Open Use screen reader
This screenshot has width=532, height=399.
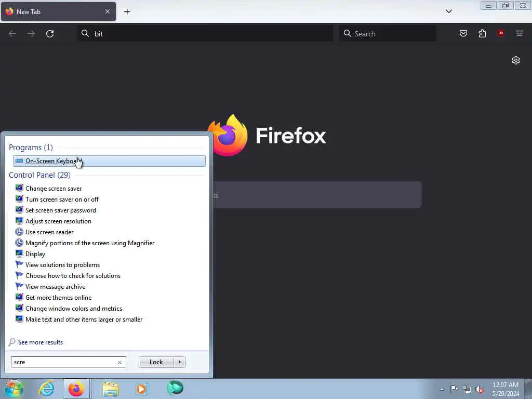(49, 232)
